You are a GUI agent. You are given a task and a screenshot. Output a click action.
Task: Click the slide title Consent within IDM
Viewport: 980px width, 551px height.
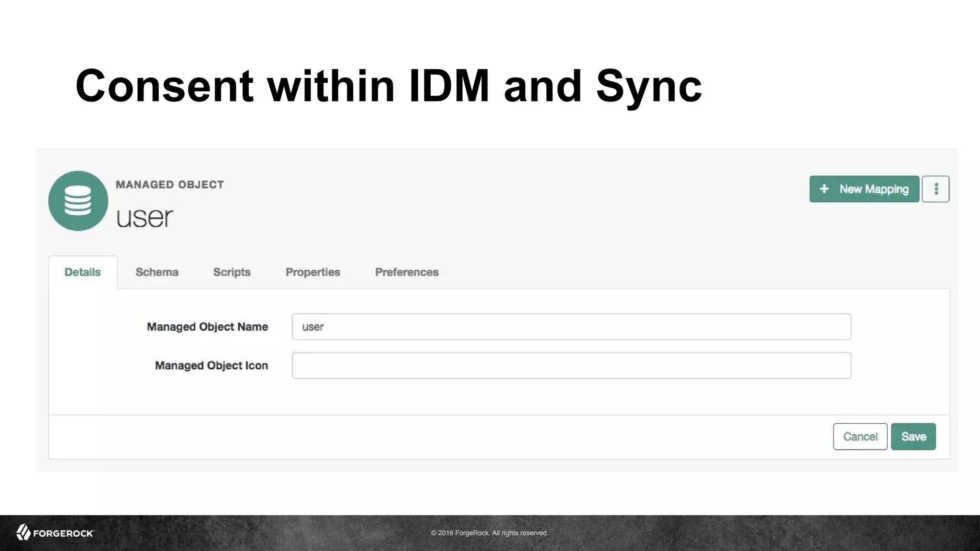pyautogui.click(x=388, y=86)
